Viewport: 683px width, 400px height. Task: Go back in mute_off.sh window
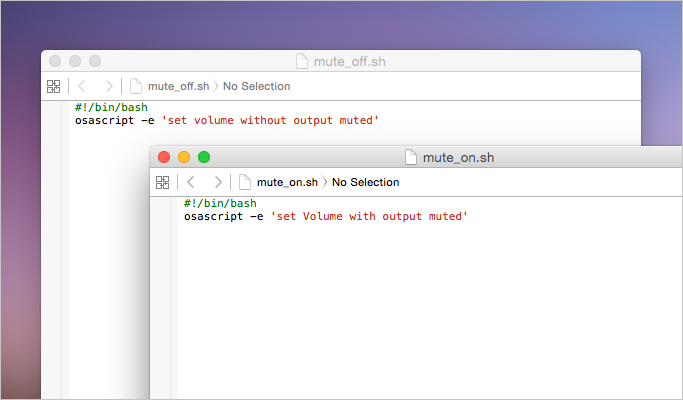click(81, 86)
